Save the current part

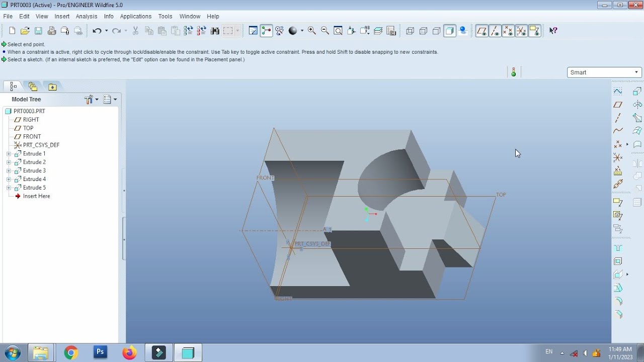(38, 31)
